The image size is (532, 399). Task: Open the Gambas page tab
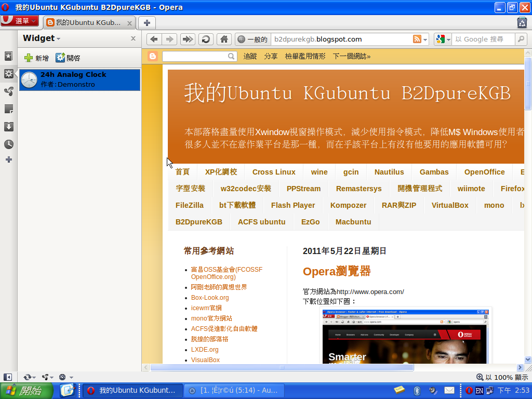click(434, 172)
